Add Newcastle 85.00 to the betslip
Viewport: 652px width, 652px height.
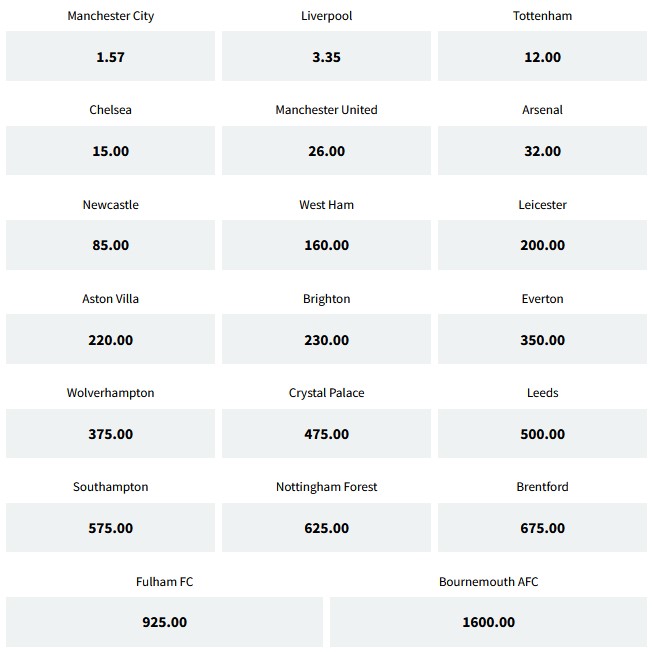pyautogui.click(x=110, y=245)
